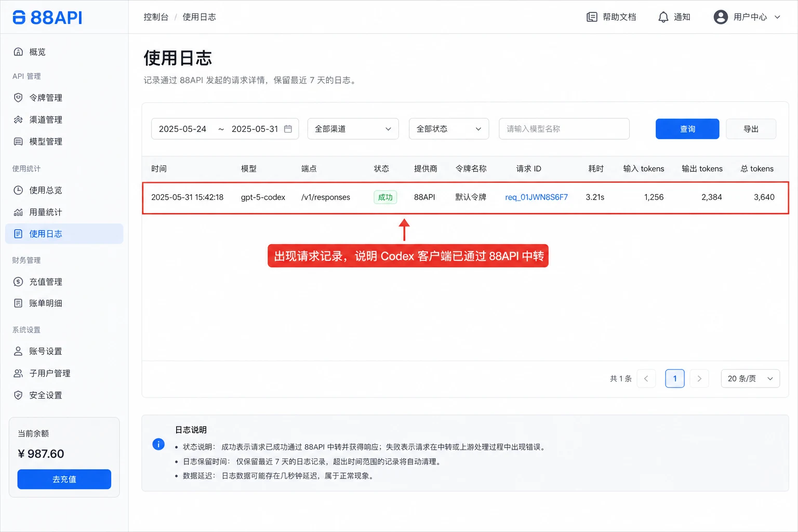Click the 3.21s duration cell

pyautogui.click(x=595, y=197)
